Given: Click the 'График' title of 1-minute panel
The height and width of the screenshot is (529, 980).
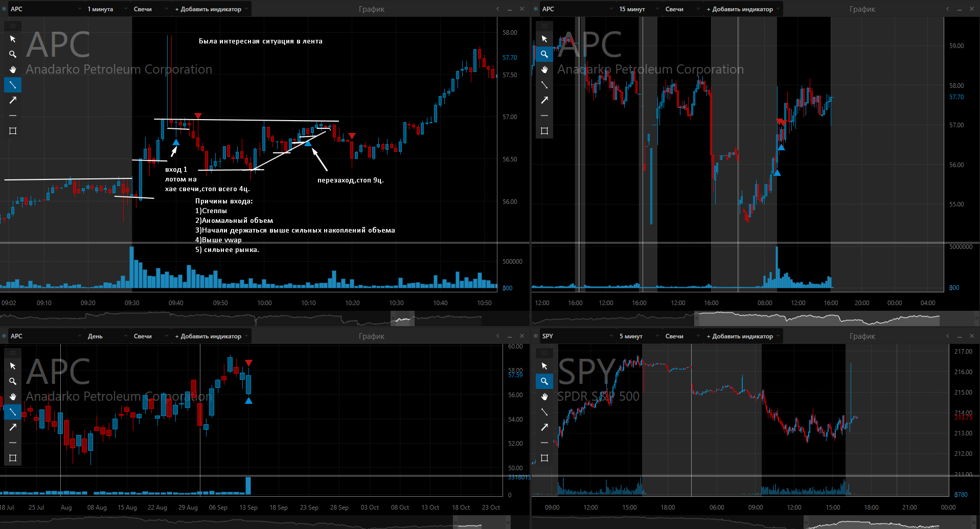Looking at the screenshot, I should pyautogui.click(x=372, y=9).
